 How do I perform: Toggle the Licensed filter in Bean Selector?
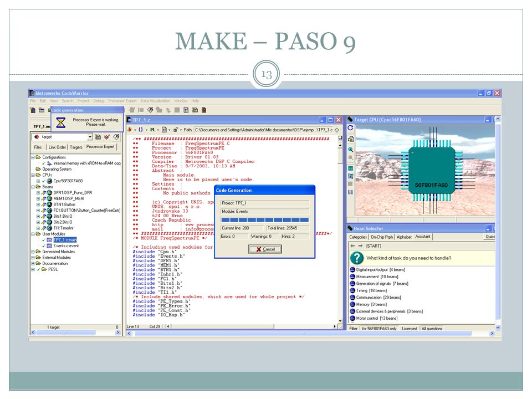409,329
